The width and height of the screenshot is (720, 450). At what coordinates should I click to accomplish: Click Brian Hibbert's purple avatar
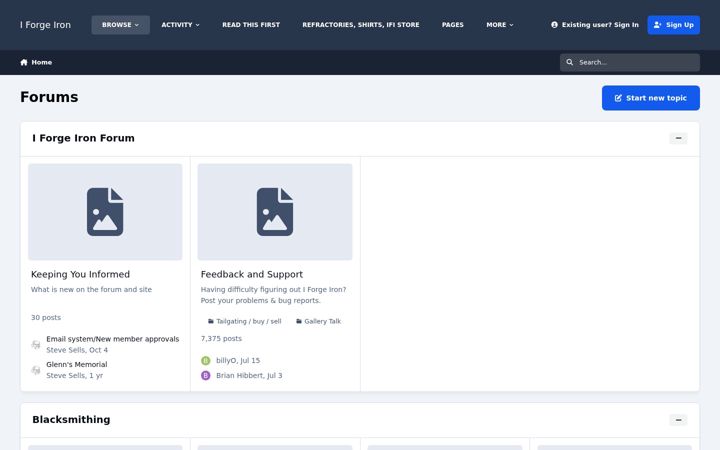206,376
